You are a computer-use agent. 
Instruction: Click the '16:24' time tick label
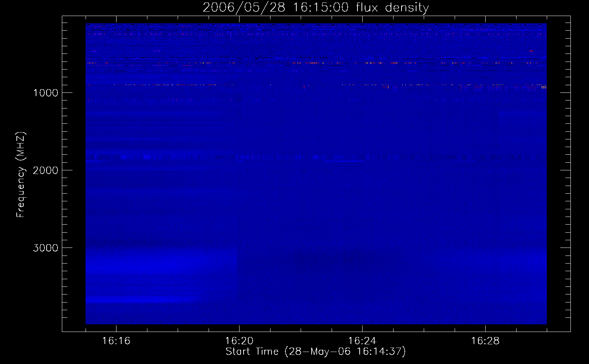[362, 341]
